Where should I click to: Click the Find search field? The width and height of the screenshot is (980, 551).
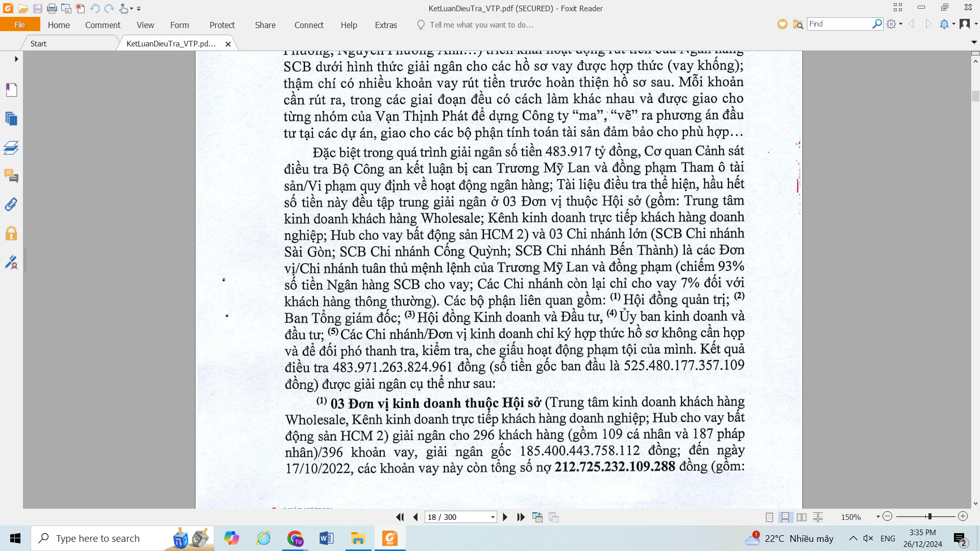(x=839, y=24)
